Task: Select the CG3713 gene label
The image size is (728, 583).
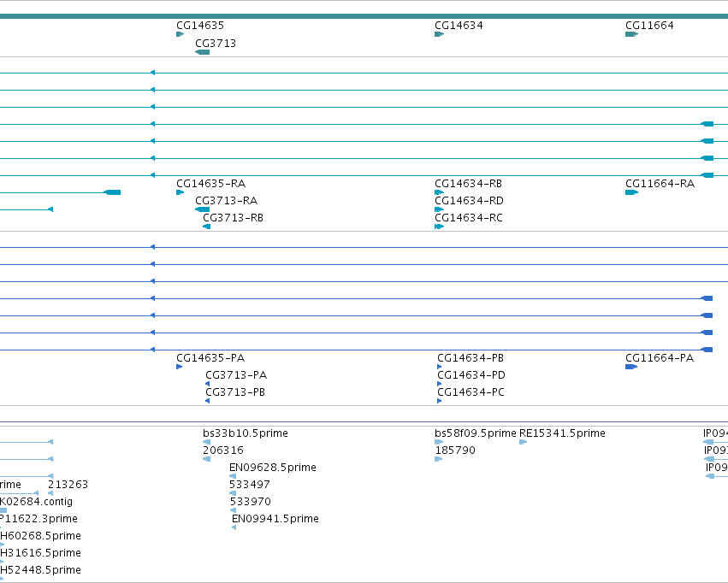Action: point(216,44)
